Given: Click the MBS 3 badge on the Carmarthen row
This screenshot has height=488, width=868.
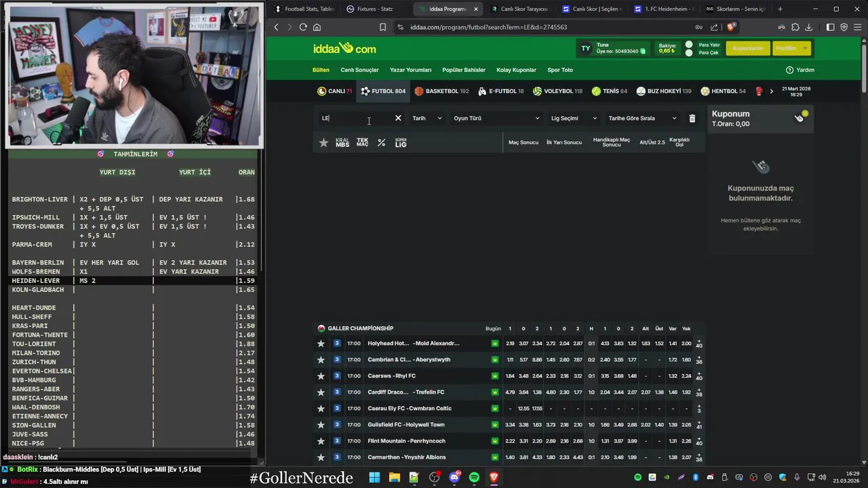Looking at the screenshot, I should (337, 457).
